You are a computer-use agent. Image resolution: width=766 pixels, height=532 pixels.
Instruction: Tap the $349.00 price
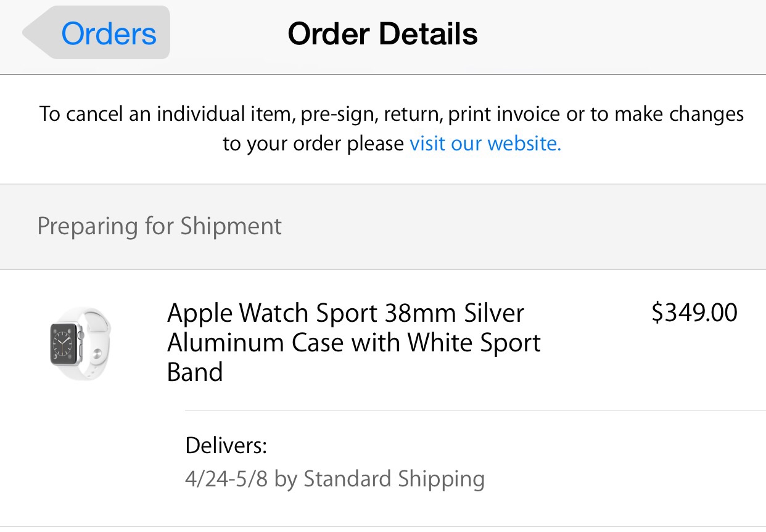(x=694, y=313)
